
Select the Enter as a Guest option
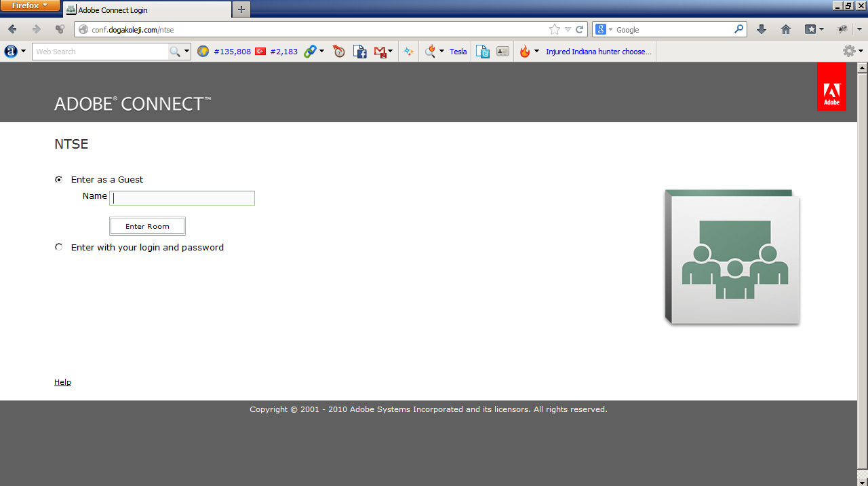[59, 180]
